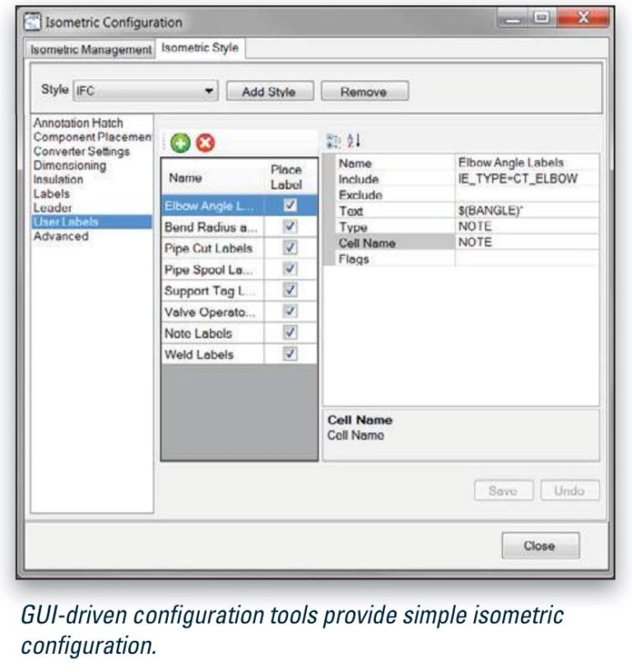632x672 pixels.
Task: Select Dimensioning in the settings list
Action: point(69,165)
